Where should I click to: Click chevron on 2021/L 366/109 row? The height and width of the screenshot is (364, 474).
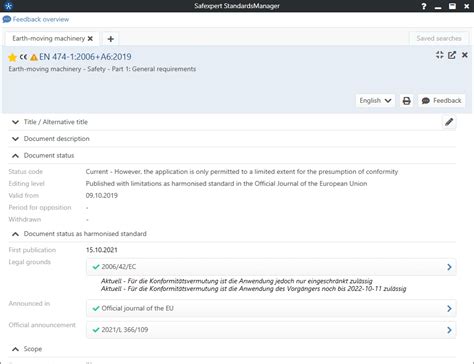click(x=449, y=330)
